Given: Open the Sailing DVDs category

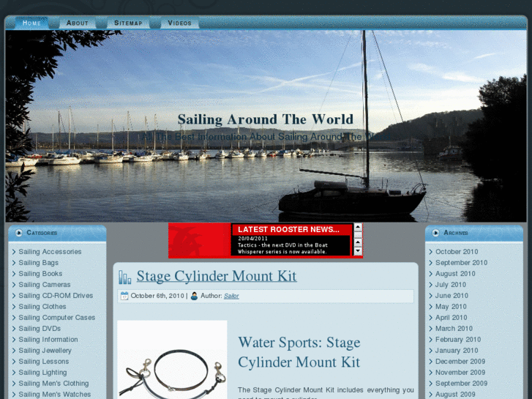Looking at the screenshot, I should (x=40, y=329).
